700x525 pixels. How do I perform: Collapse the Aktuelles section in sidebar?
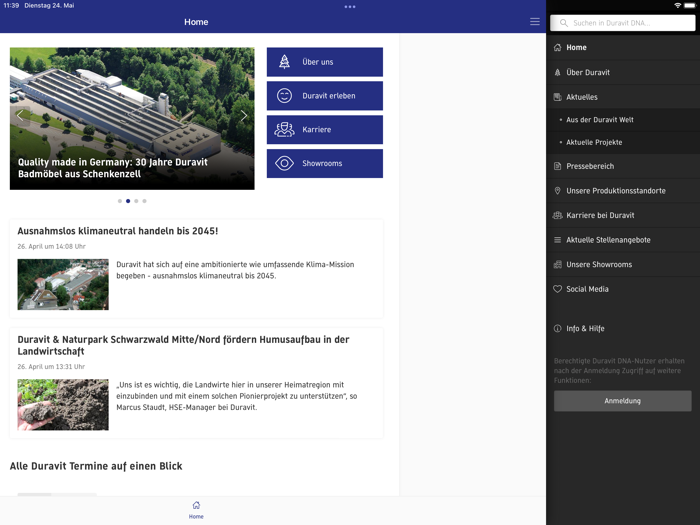tap(623, 97)
